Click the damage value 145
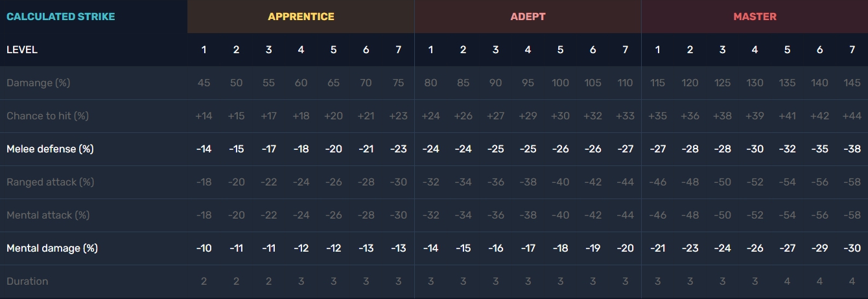The image size is (868, 299). point(852,83)
